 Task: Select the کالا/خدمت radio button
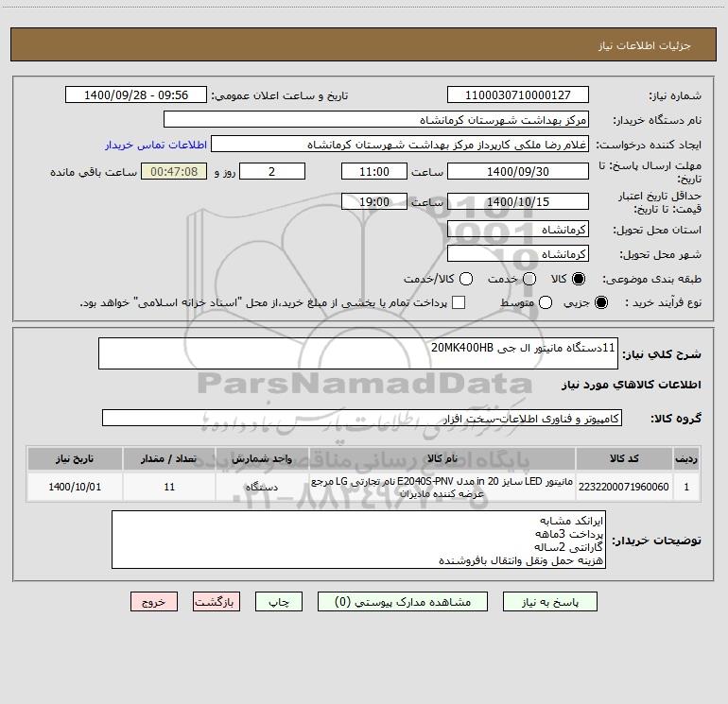point(466,279)
